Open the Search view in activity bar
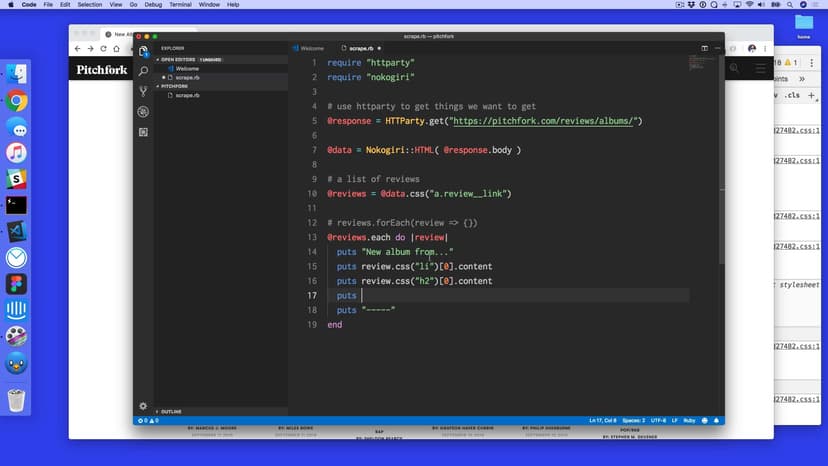 click(x=143, y=72)
